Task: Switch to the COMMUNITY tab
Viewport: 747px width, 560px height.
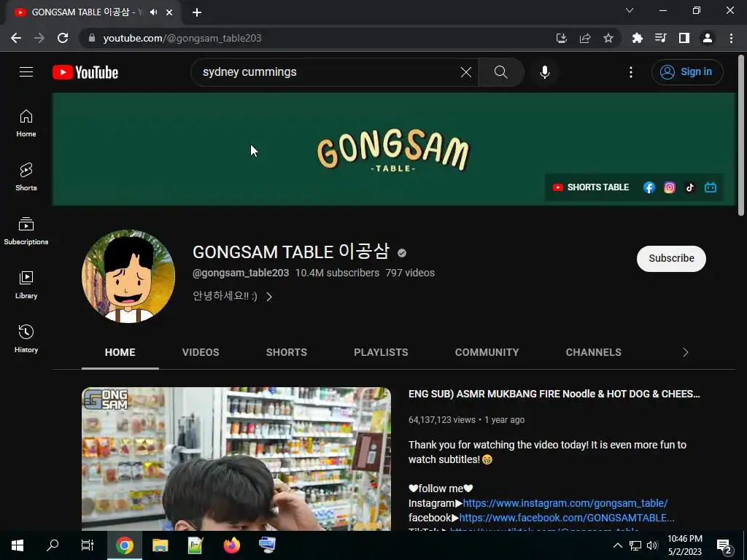Action: point(487,352)
